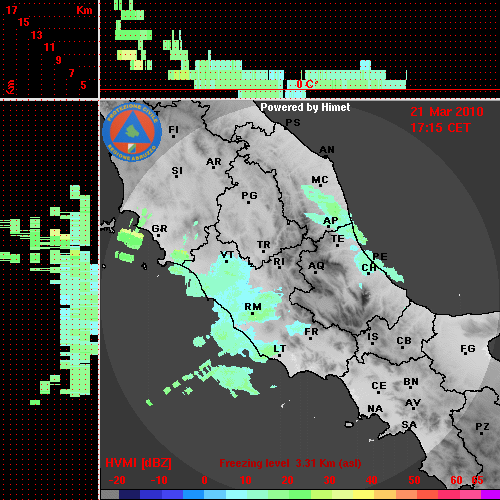
Task: Click the Freezing level 3.31 Km text
Action: tap(290, 463)
